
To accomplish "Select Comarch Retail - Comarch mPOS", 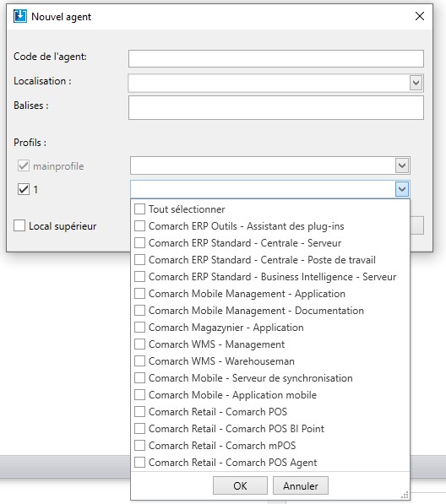I will tap(139, 446).
